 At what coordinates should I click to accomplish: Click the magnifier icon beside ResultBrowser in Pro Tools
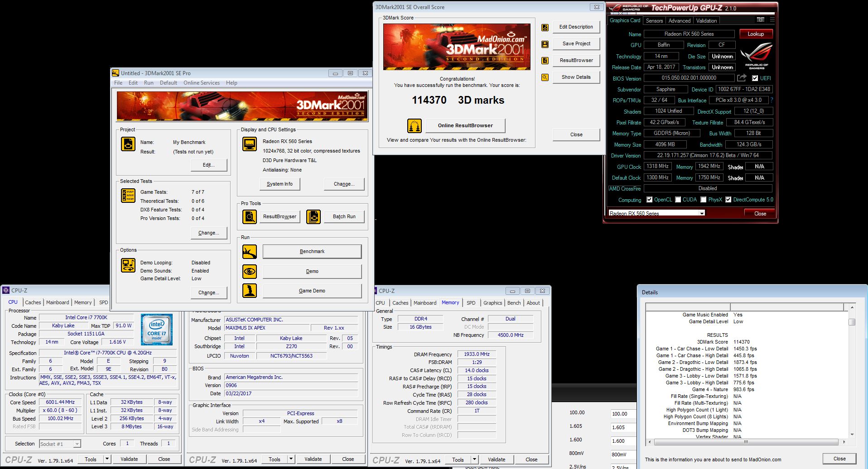(249, 216)
